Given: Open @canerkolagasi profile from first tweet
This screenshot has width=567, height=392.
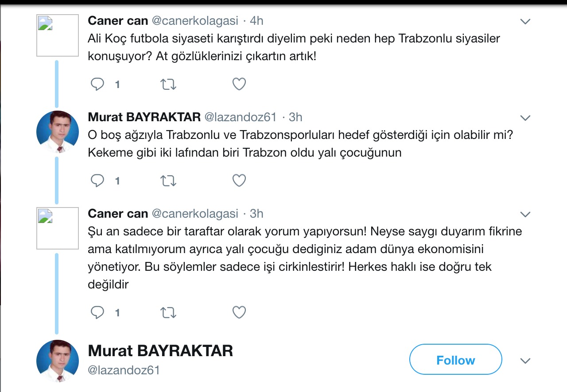Looking at the screenshot, I should click(x=195, y=20).
